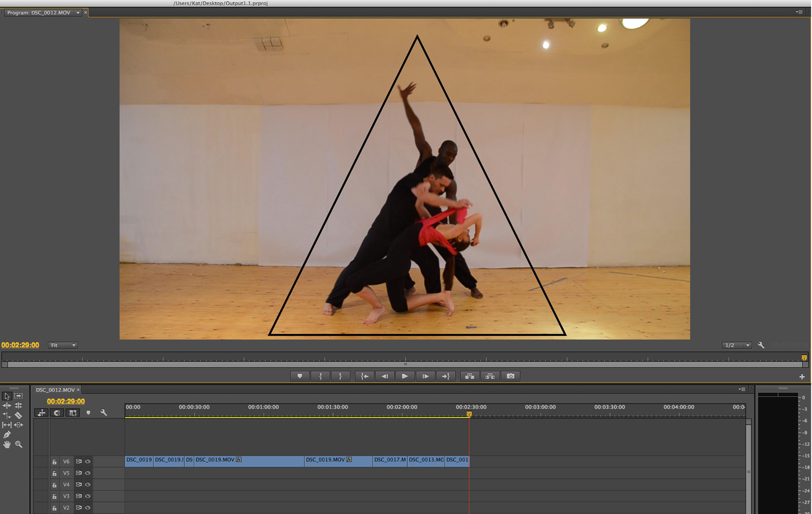Screen dimensions: 812x514
Task: Step back one frame
Action: pos(384,376)
